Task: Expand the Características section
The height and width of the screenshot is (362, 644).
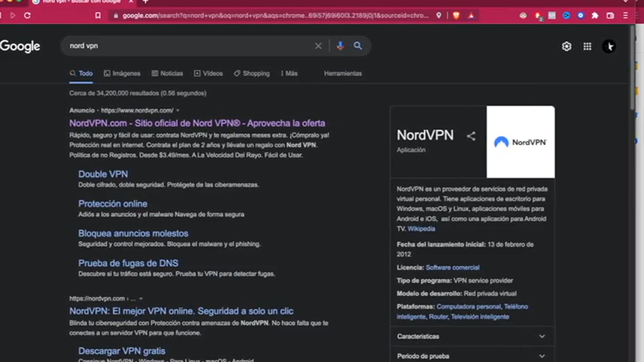Action: (472, 336)
